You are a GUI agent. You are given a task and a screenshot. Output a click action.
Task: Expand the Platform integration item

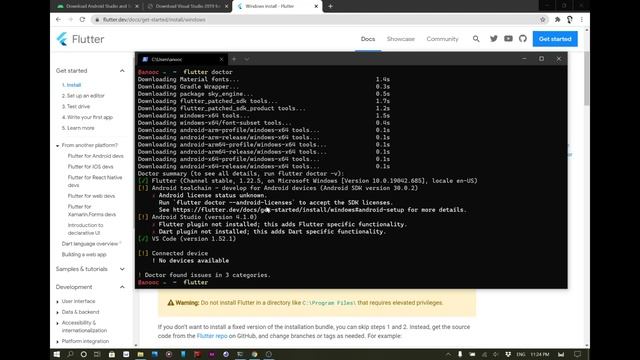click(58, 341)
